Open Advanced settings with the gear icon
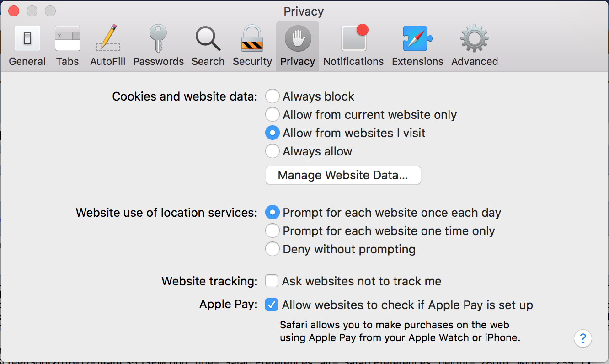Image resolution: width=609 pixels, height=364 pixels. [x=475, y=46]
